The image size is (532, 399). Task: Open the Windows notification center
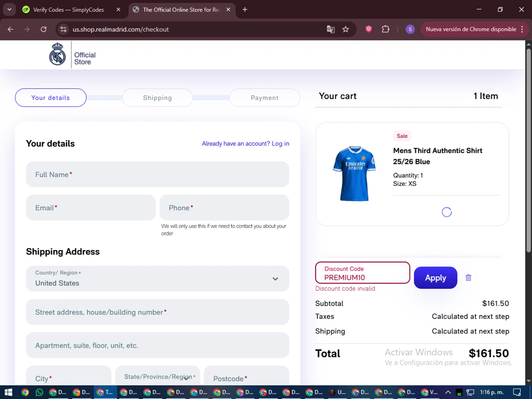517,392
